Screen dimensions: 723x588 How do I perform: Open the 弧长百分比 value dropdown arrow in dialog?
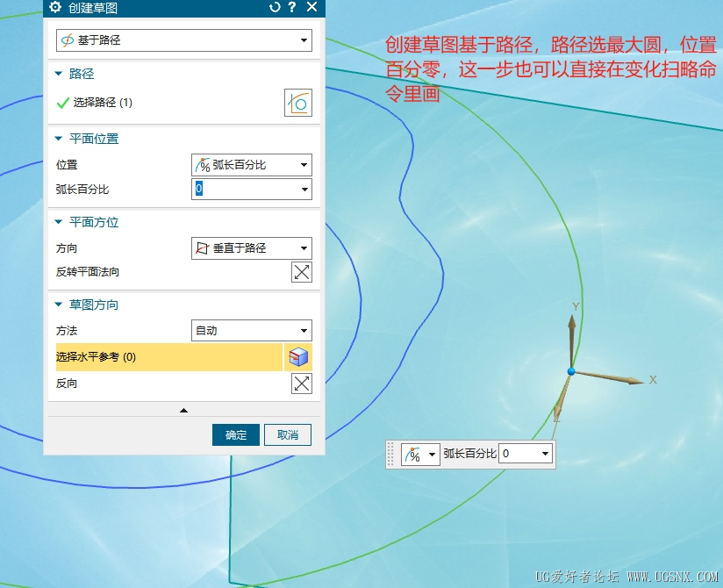(304, 189)
